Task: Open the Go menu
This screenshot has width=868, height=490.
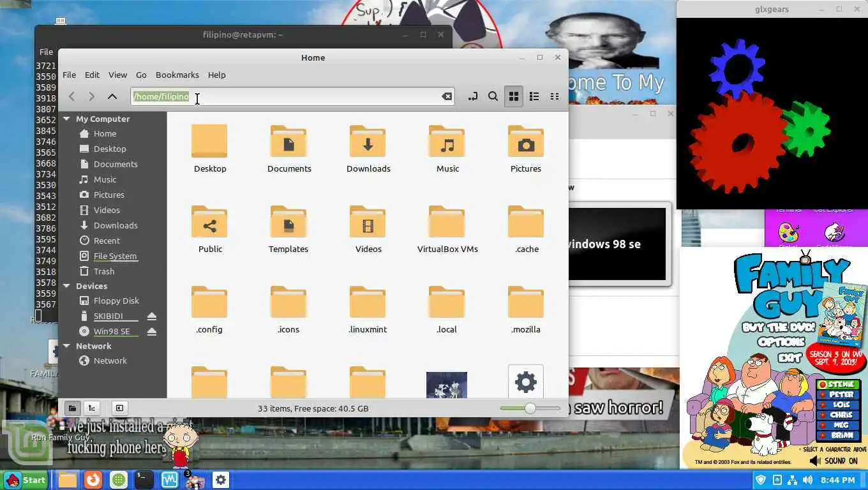Action: 141,75
